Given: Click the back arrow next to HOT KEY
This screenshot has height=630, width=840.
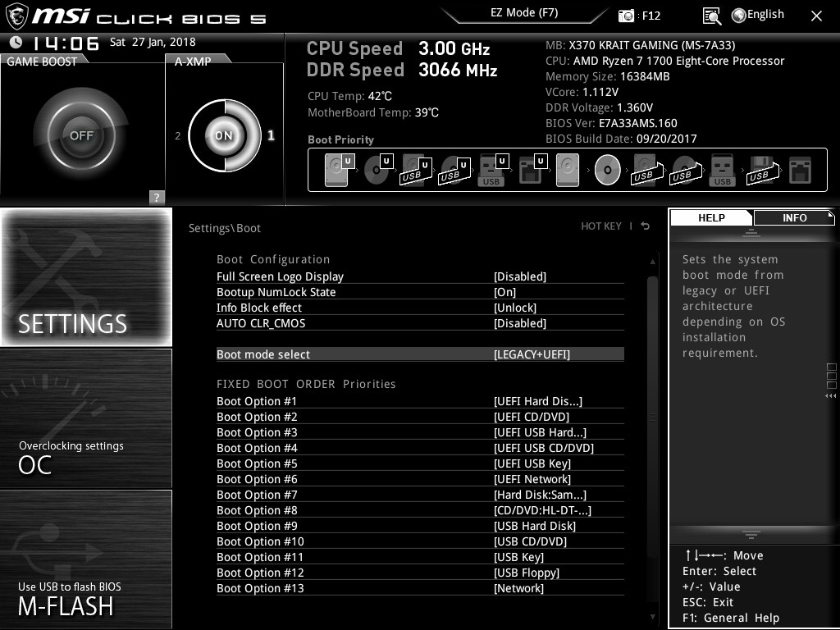Looking at the screenshot, I should click(646, 226).
